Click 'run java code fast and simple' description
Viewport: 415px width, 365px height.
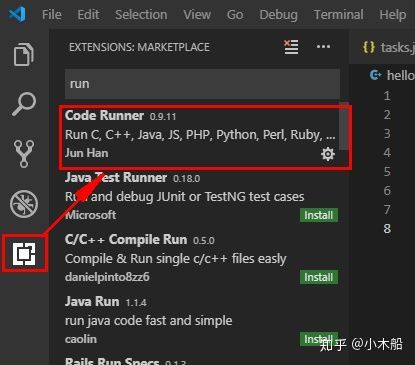149,321
